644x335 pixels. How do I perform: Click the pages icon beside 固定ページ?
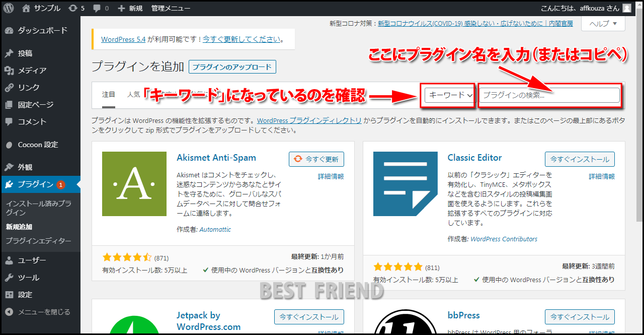[9, 105]
